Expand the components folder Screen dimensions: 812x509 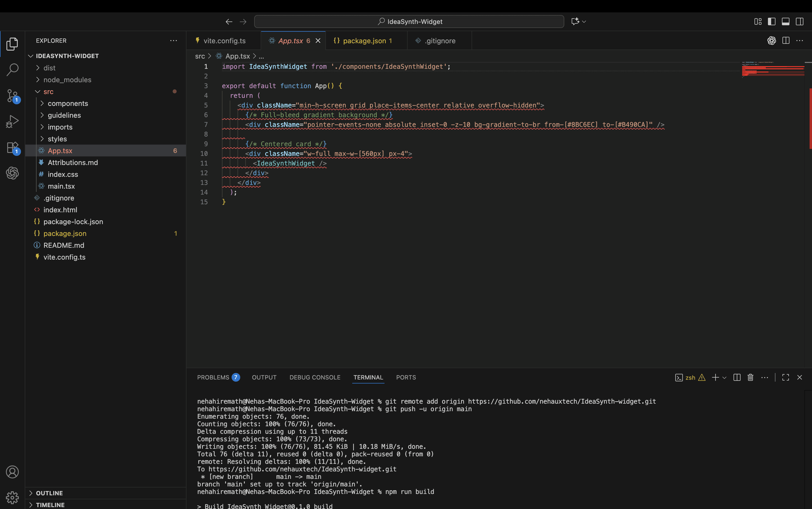coord(68,103)
